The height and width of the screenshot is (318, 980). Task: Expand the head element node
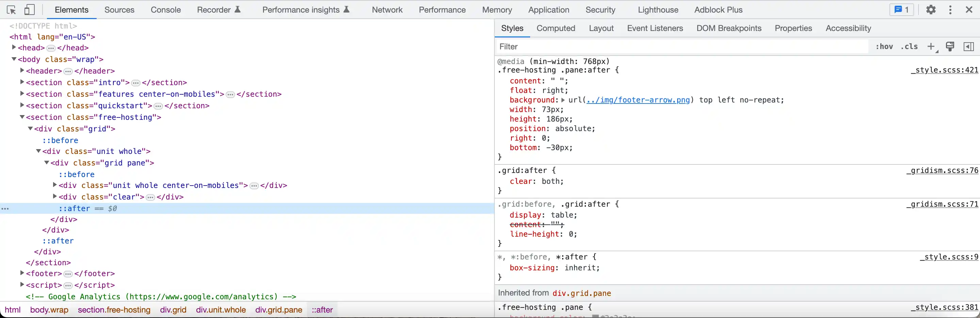[x=14, y=48]
